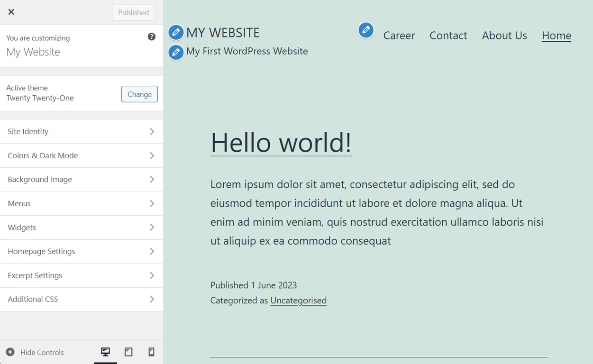Open the Additional CSS panel
The height and width of the screenshot is (364, 593).
(82, 299)
